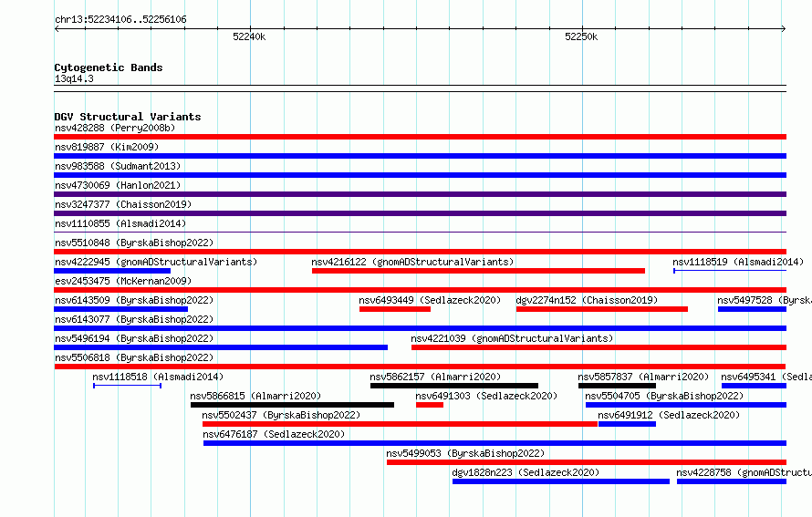Click nsv5499053 (ByrskaBishop2022) label
This screenshot has height=517, width=812.
465,453
